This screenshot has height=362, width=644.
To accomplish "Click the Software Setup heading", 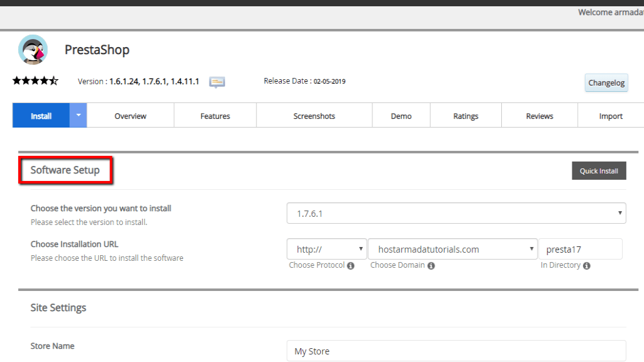I will click(65, 170).
